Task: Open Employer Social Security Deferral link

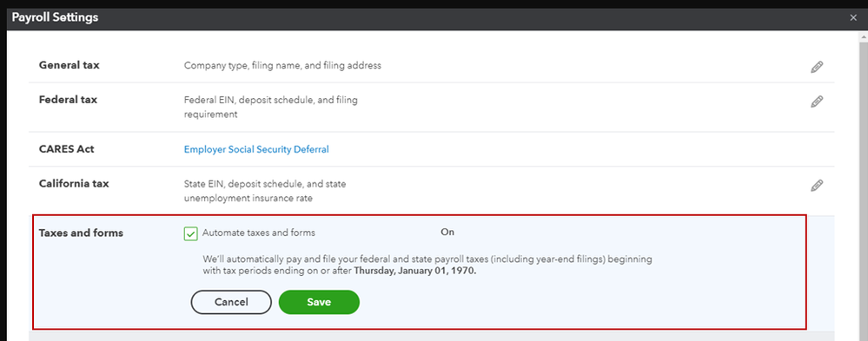Action: (x=256, y=149)
